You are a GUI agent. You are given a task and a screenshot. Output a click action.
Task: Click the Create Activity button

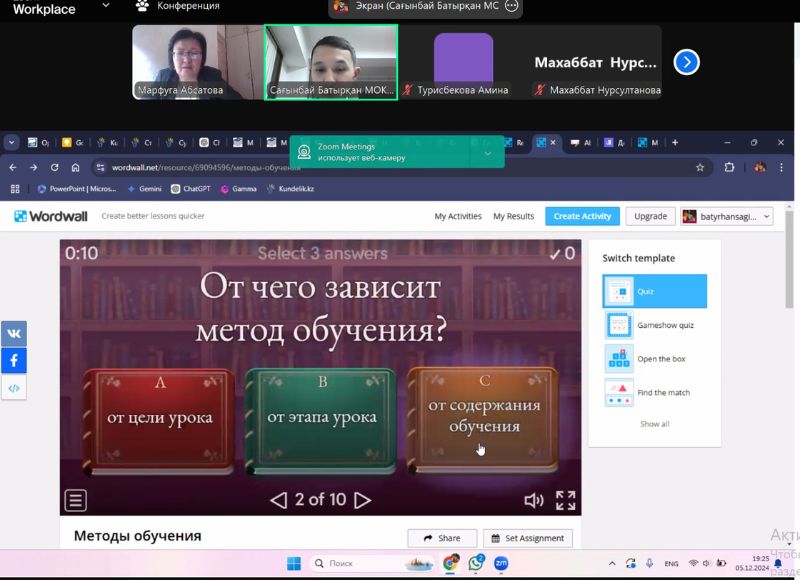(582, 216)
